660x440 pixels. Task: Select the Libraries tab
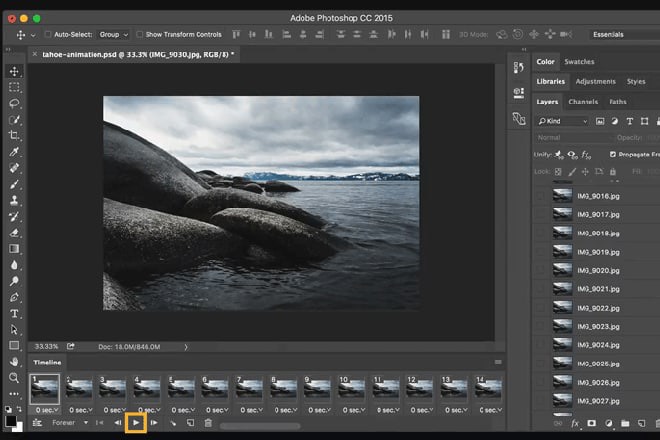click(551, 81)
